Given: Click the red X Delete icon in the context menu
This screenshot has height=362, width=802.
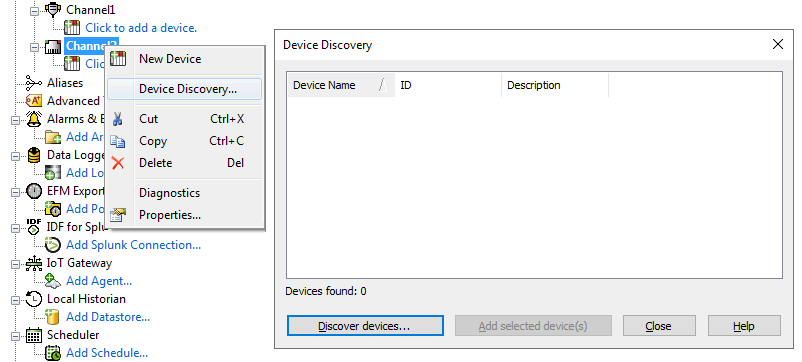Looking at the screenshot, I should coord(118,163).
